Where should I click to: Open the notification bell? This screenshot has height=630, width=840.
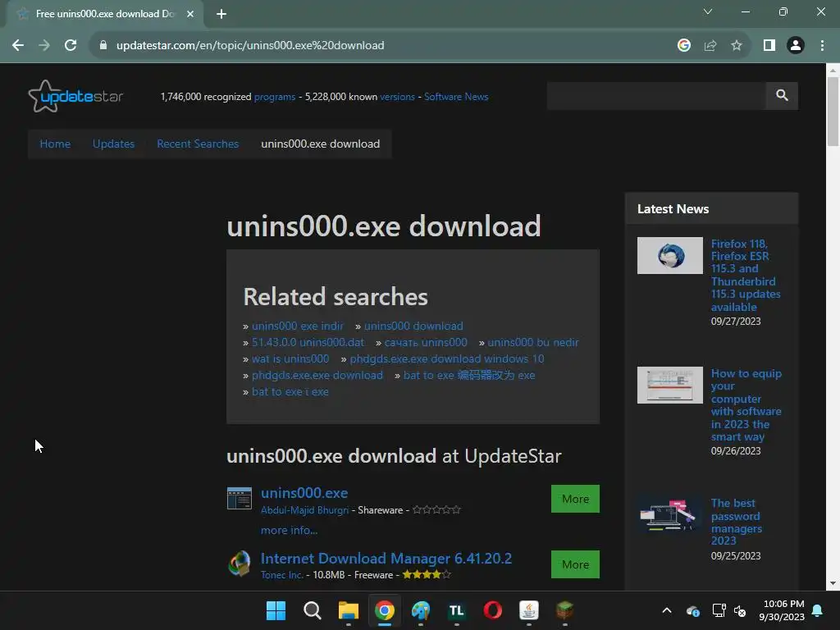coord(818,610)
